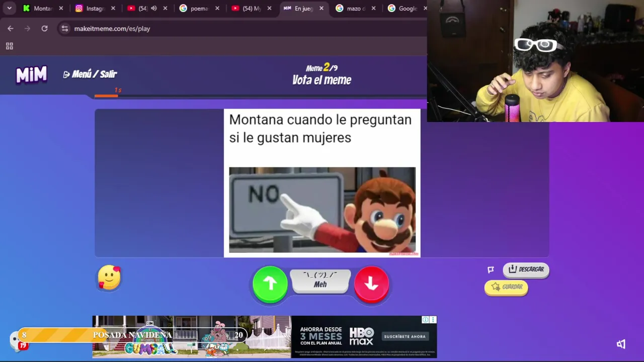Click the vote countdown timer bar
The height and width of the screenshot is (362, 644).
tap(261, 96)
